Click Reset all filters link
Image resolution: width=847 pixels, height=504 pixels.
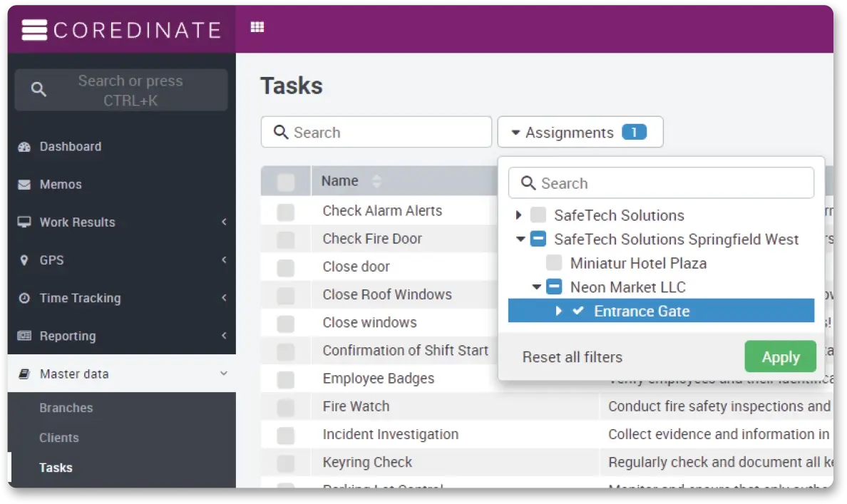click(572, 357)
